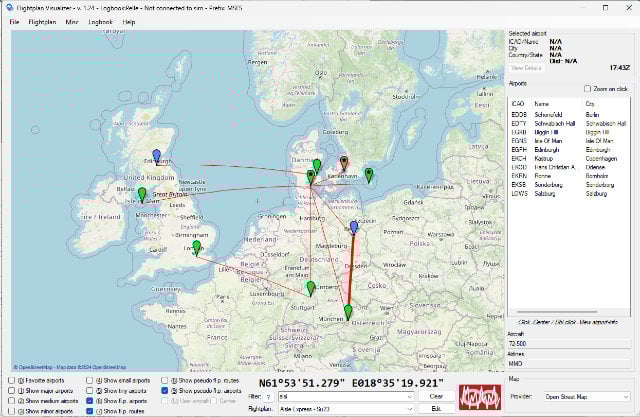Select the Schwäbisch Hall airport row

[x=569, y=123]
